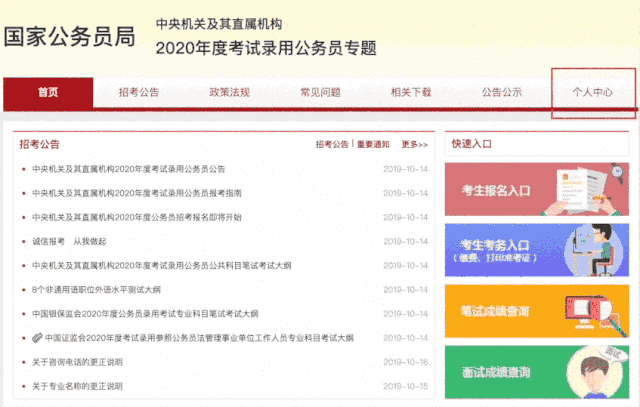640x407 pixels.
Task: Open the 2020年度考试录用公务员报考指南 article
Action: pyautogui.click(x=137, y=193)
